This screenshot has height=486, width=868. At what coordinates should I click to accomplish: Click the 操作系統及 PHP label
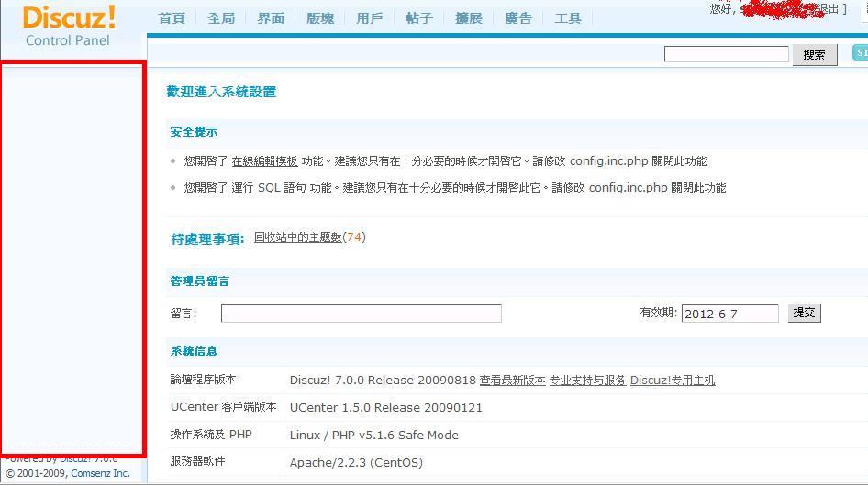(x=211, y=435)
